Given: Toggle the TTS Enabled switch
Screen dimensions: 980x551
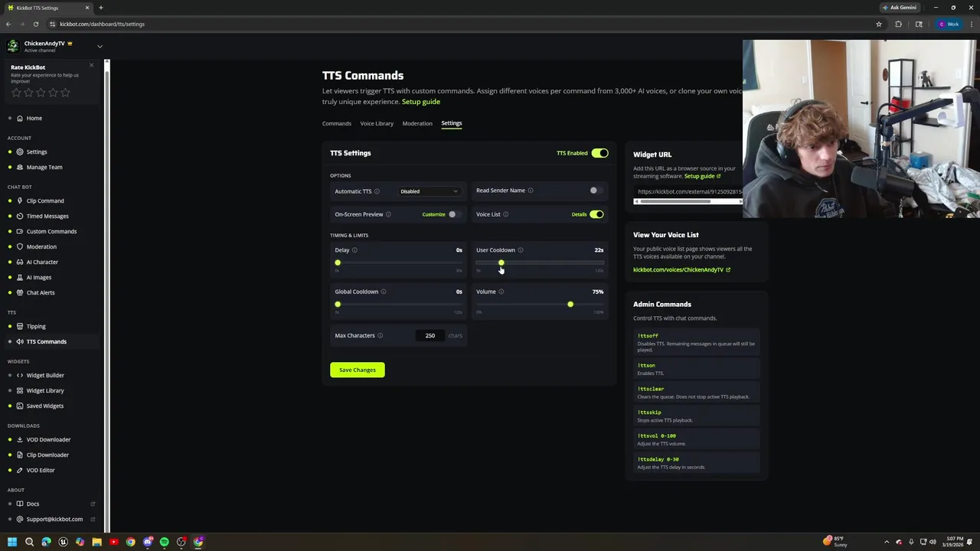Looking at the screenshot, I should click(599, 153).
